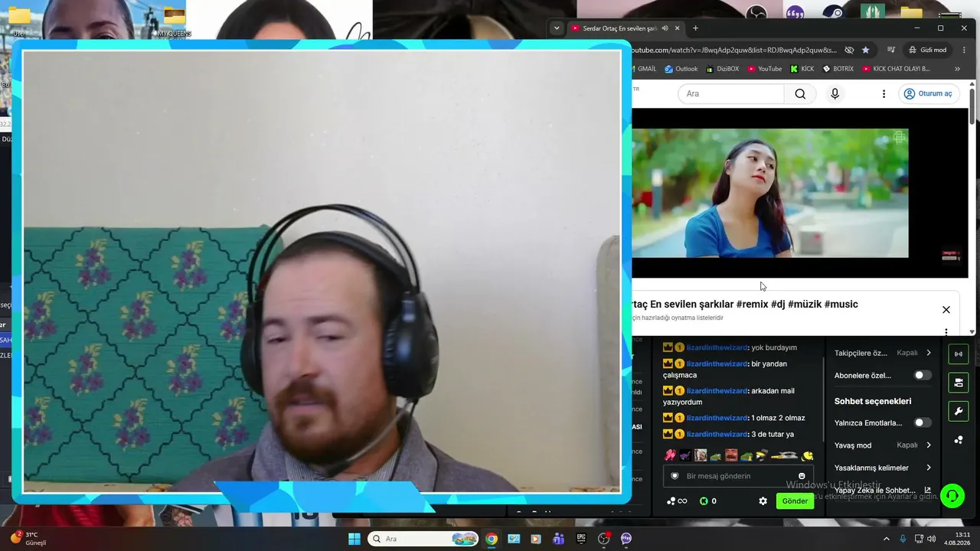Open a new Chrome tab
980x551 pixels.
click(695, 28)
